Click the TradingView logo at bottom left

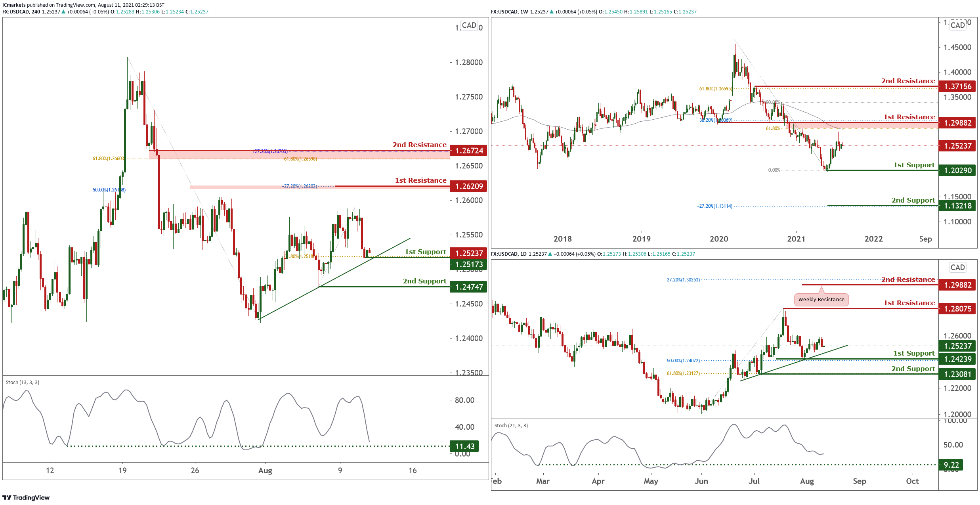[26, 497]
